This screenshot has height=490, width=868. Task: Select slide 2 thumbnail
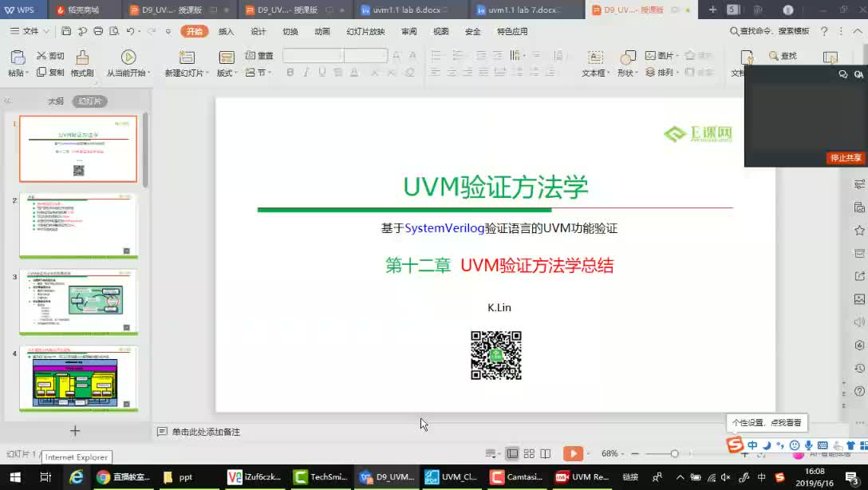tap(79, 225)
